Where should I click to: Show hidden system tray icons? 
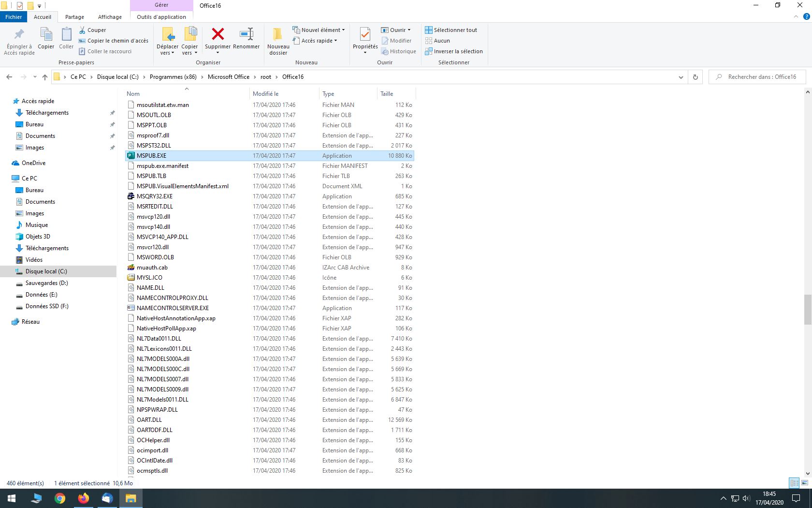click(723, 498)
